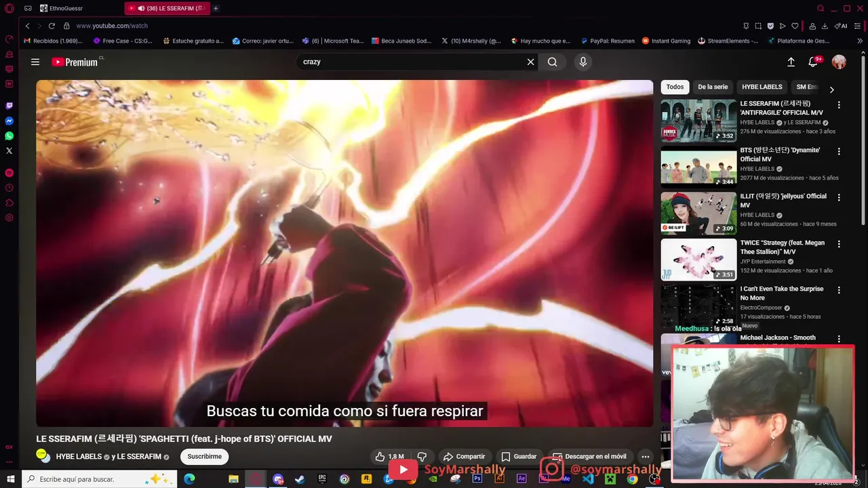Open options for Michael Jackson Smooth video
Viewport: 868px width, 488px height.
[x=839, y=338]
